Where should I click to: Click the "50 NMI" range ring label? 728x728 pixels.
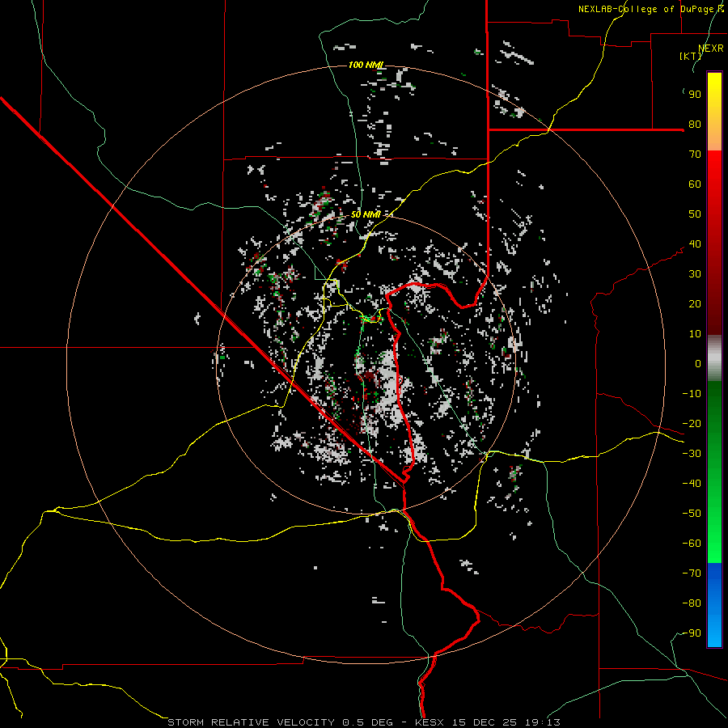pyautogui.click(x=366, y=214)
